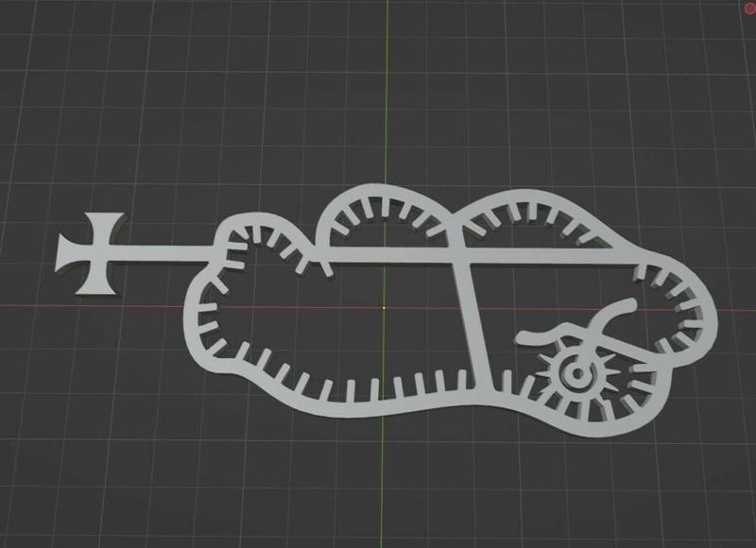
Task: Click the orange object origin dot
Action: click(384, 307)
